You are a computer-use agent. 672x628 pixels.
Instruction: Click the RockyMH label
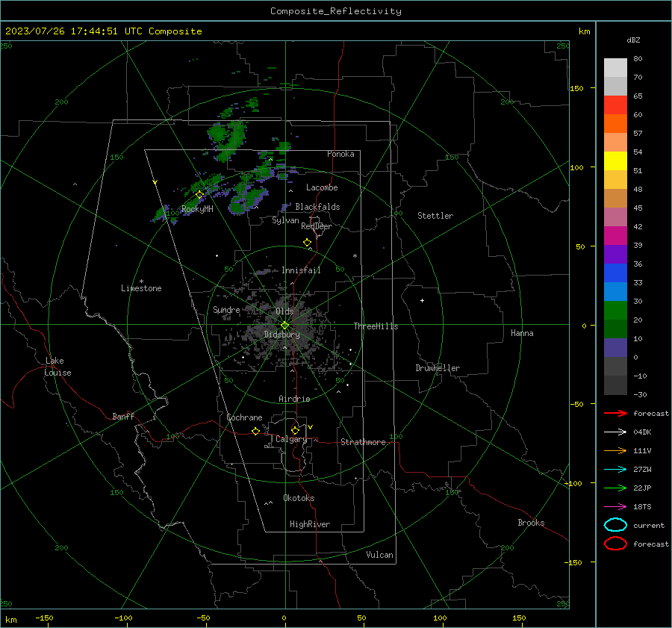(x=197, y=209)
